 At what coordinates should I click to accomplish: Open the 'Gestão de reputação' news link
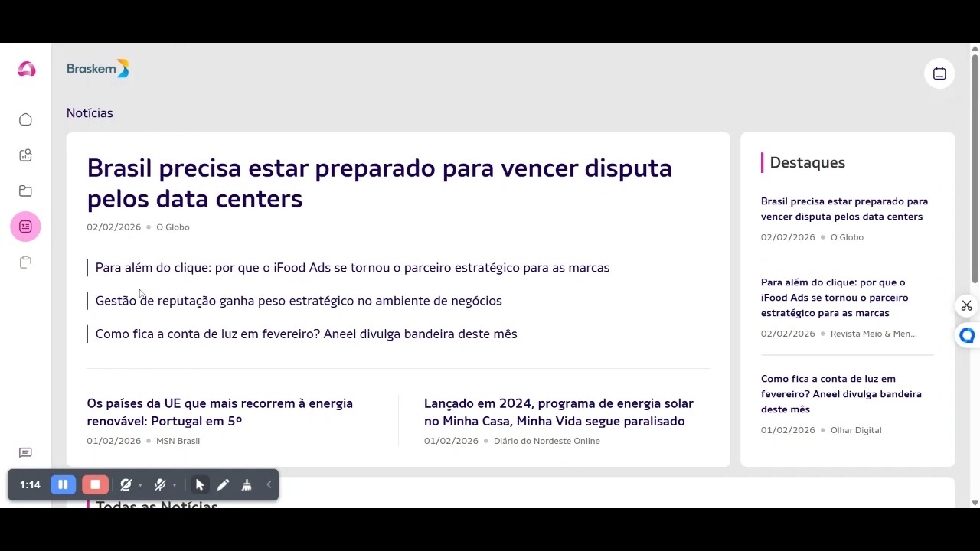299,301
